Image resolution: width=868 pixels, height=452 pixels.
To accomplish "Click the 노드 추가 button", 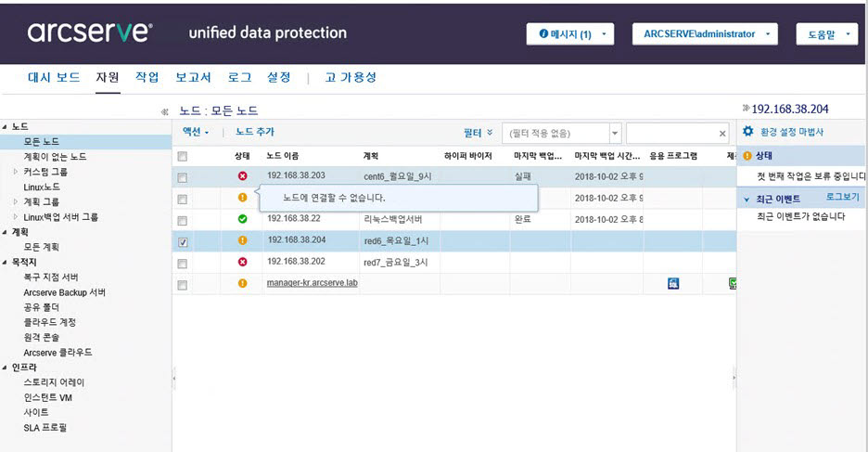I will (x=255, y=133).
